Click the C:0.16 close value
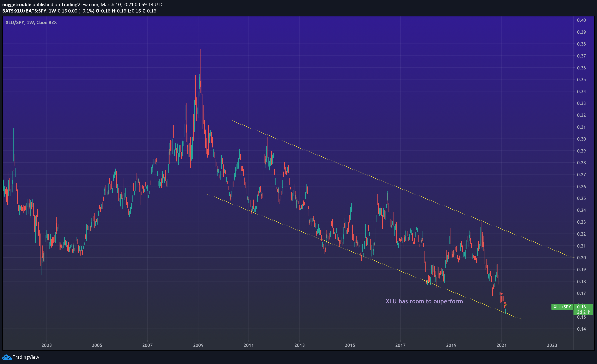Image resolution: width=597 pixels, height=364 pixels. (x=149, y=11)
